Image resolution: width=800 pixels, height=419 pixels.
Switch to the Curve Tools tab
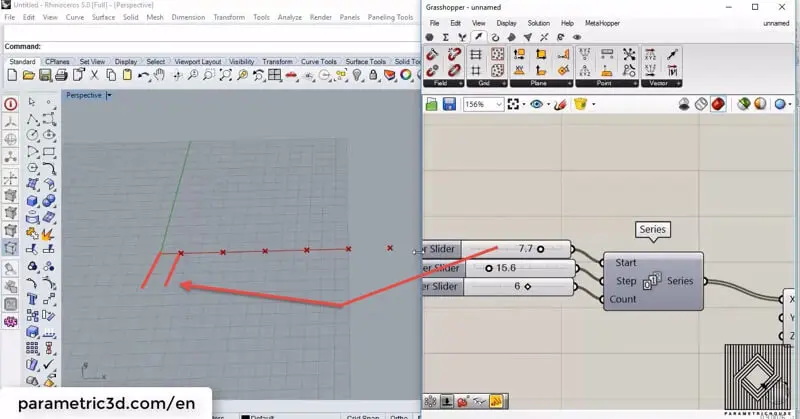[x=320, y=62]
